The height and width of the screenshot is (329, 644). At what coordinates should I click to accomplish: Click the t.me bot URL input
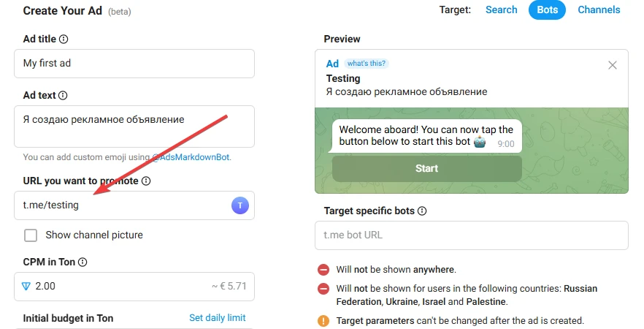(x=472, y=235)
